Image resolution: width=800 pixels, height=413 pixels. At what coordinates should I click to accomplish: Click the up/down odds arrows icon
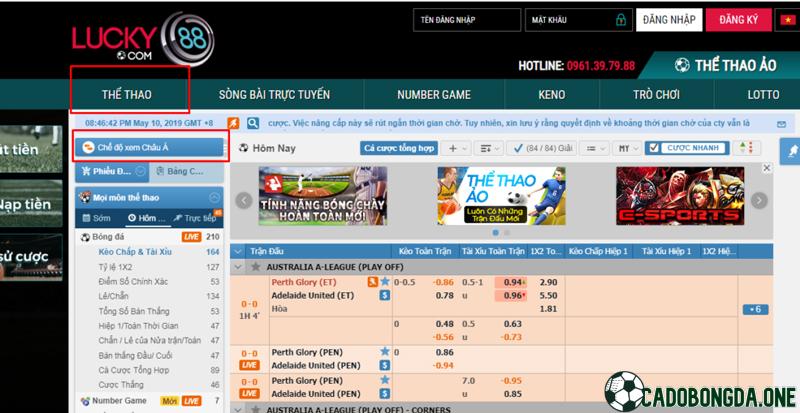pyautogui.click(x=746, y=148)
